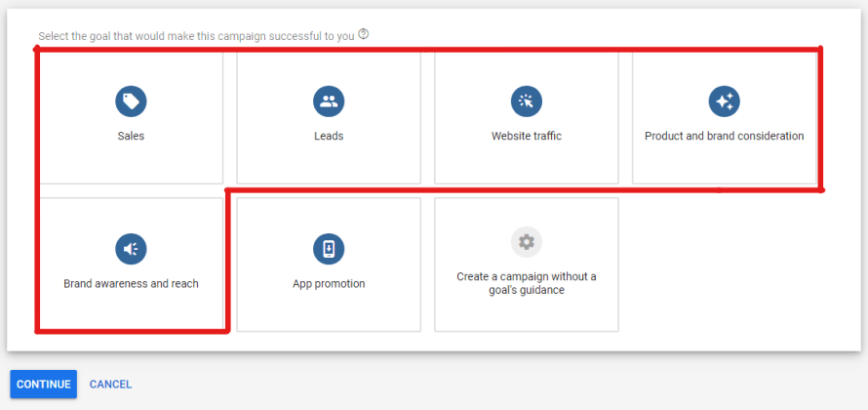Open the help question mark icon
This screenshot has width=868, height=410.
(363, 34)
